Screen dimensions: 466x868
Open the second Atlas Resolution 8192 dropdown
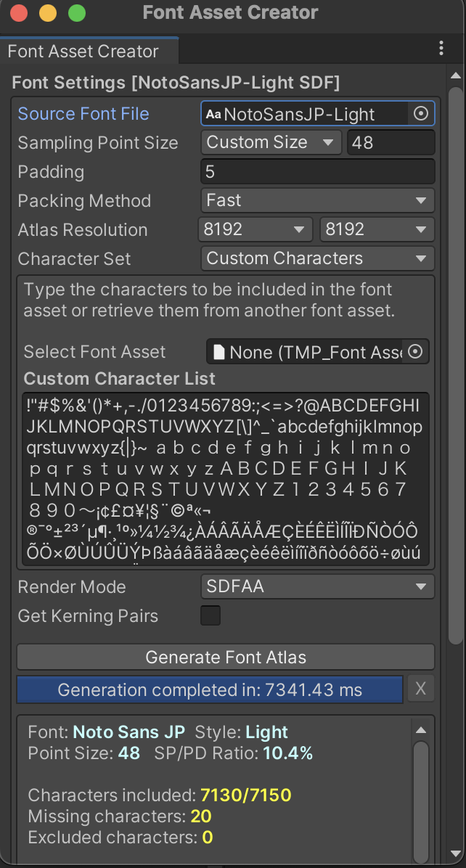[377, 230]
